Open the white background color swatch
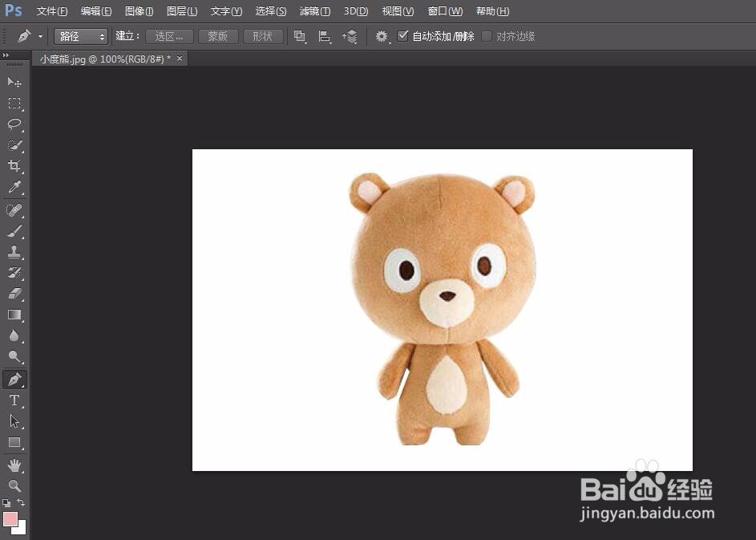Viewport: 756px width, 540px height. pos(20,528)
